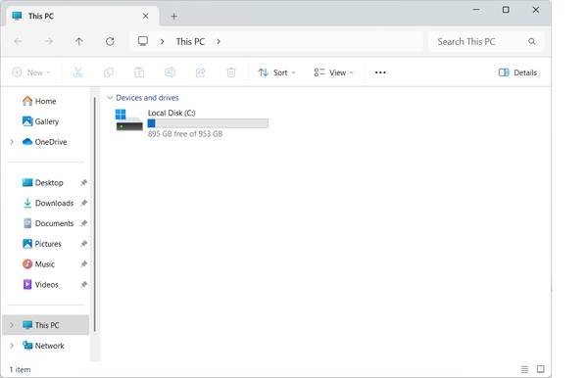Image resolution: width=588 pixels, height=378 pixels.
Task: Unpin Documents using its pin icon
Action: [x=83, y=223]
